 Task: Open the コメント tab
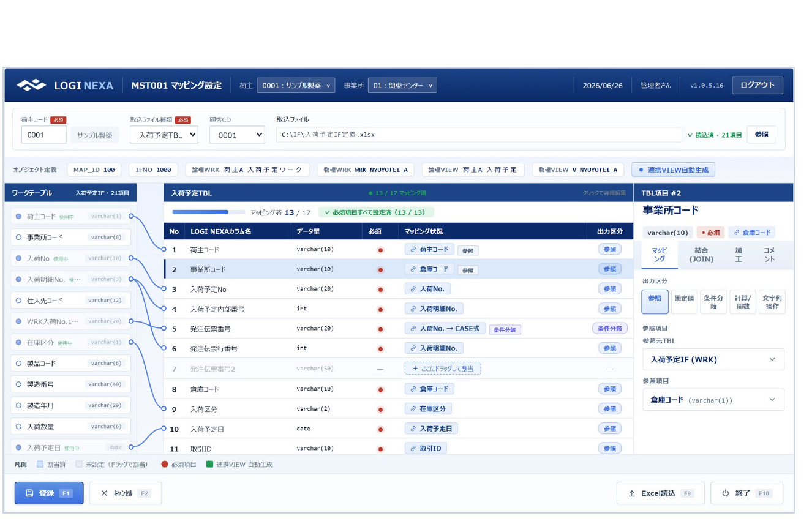click(769, 255)
